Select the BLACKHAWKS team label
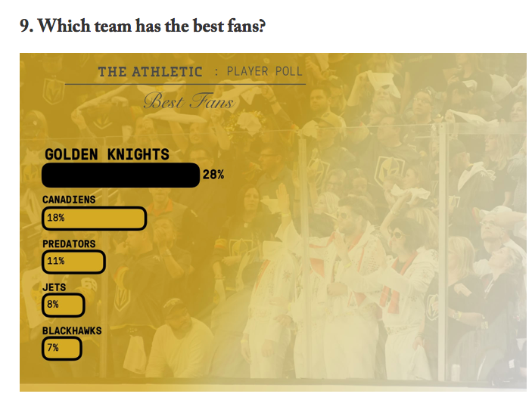 72,330
